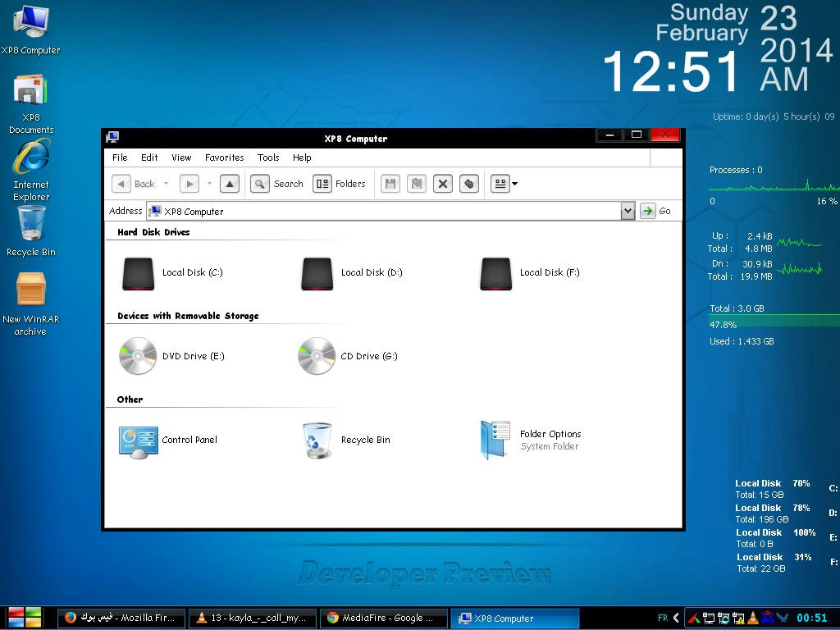Open the View menu

pos(181,157)
